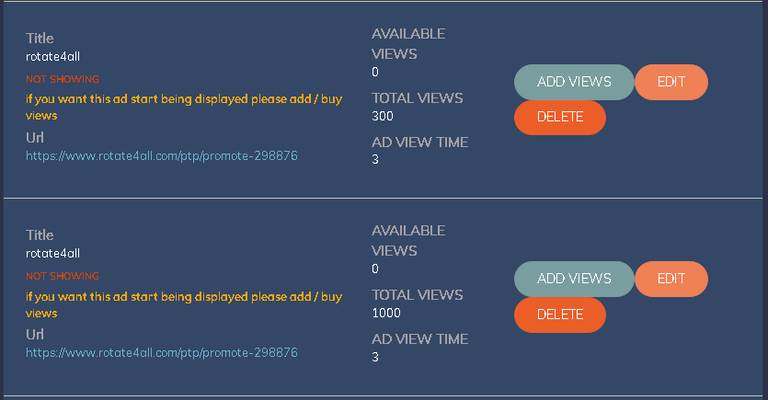This screenshot has width=768, height=400.
Task: Edit the ad with 1000 total views
Action: tap(671, 279)
